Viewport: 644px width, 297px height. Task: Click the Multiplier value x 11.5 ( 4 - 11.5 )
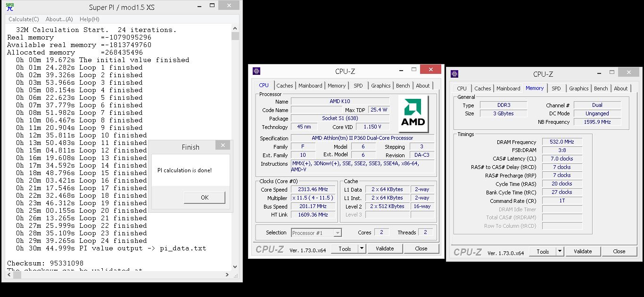[313, 198]
